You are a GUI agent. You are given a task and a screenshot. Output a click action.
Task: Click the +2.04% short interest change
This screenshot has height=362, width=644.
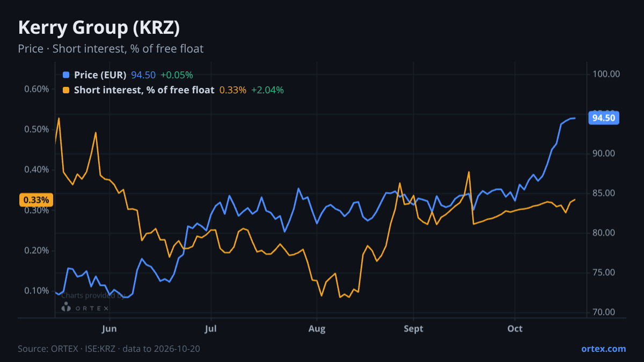(267, 90)
